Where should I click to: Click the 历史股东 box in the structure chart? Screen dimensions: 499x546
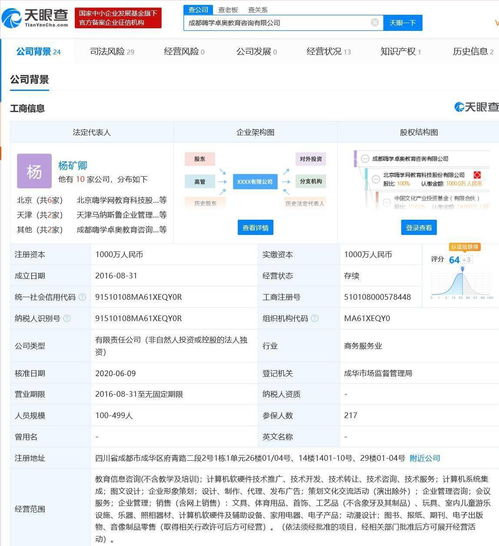205,203
